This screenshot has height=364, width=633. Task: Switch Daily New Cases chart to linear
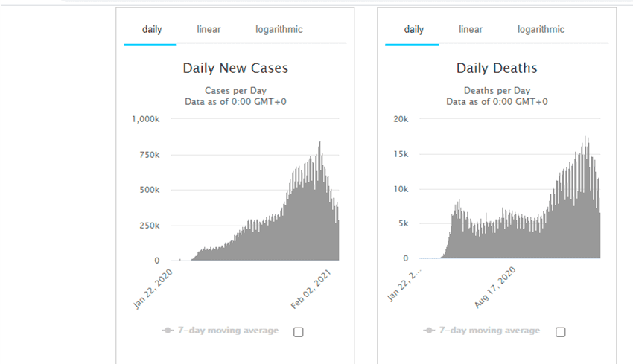tap(209, 30)
